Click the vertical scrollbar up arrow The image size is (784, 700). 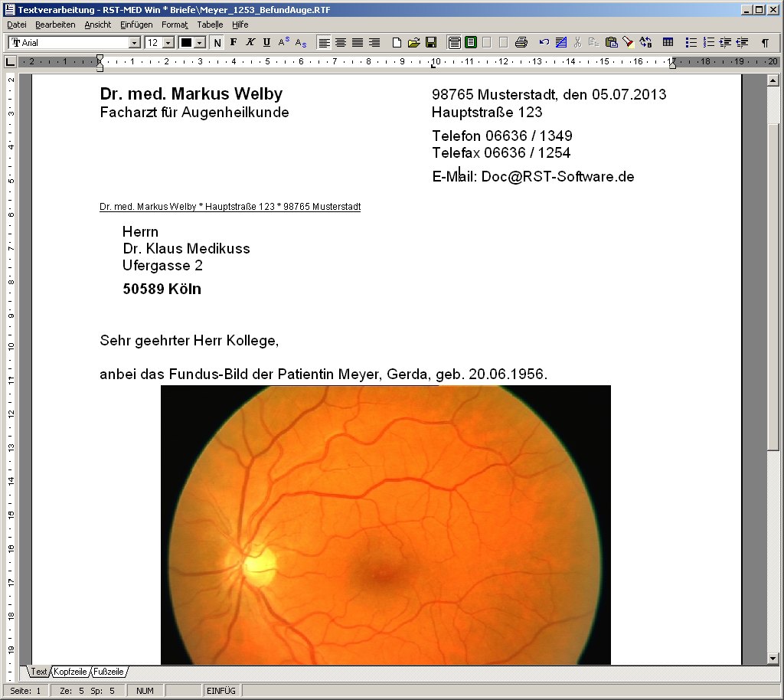(773, 80)
